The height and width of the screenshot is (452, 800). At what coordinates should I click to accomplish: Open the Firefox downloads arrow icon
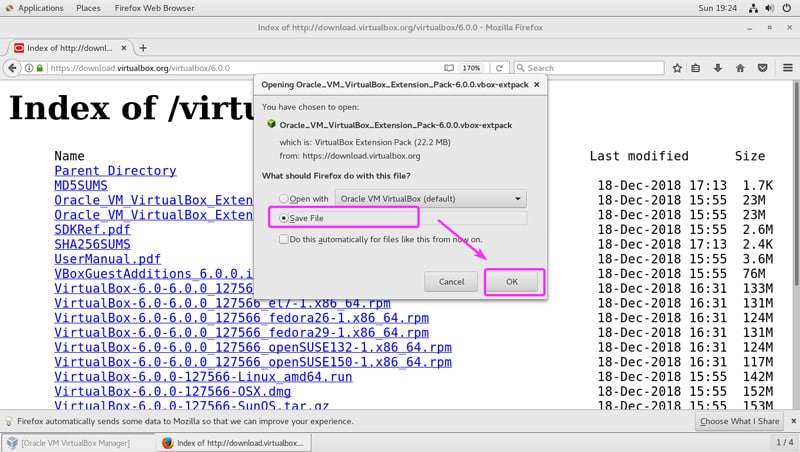pyautogui.click(x=719, y=68)
